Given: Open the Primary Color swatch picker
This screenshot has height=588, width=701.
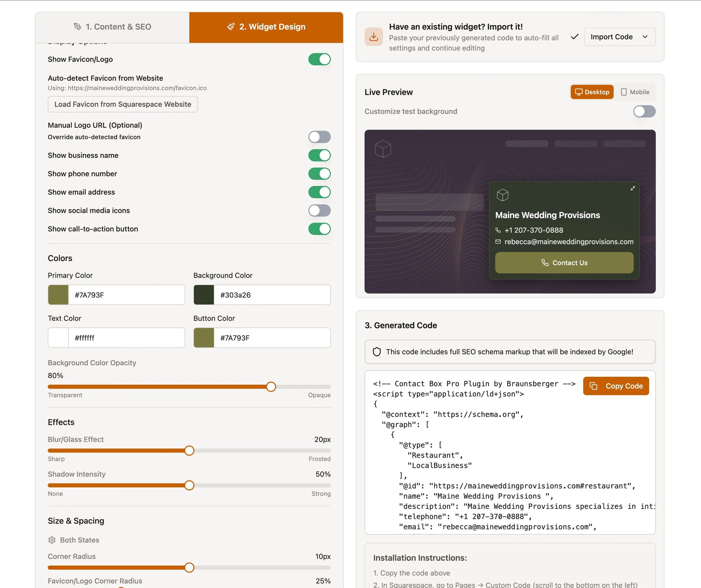Looking at the screenshot, I should (58, 295).
